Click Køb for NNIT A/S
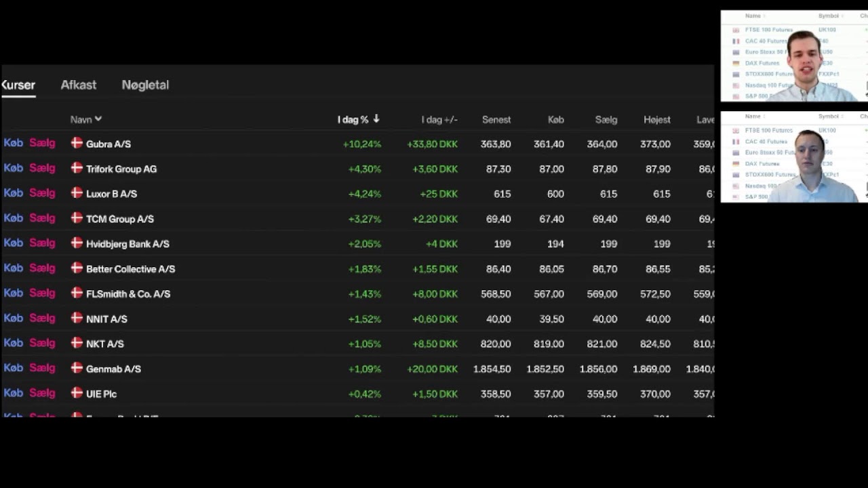868x488 pixels. [14, 318]
